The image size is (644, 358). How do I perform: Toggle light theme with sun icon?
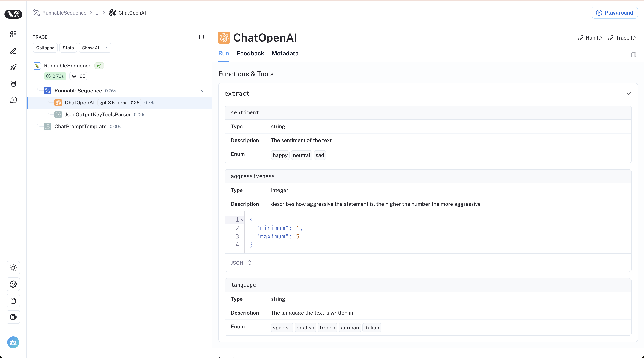[13, 268]
